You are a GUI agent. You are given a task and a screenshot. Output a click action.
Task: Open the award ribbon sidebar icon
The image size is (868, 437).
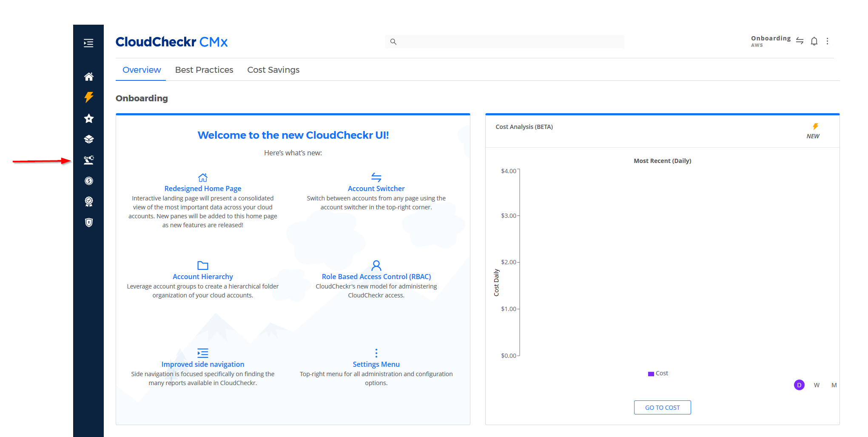pyautogui.click(x=88, y=202)
